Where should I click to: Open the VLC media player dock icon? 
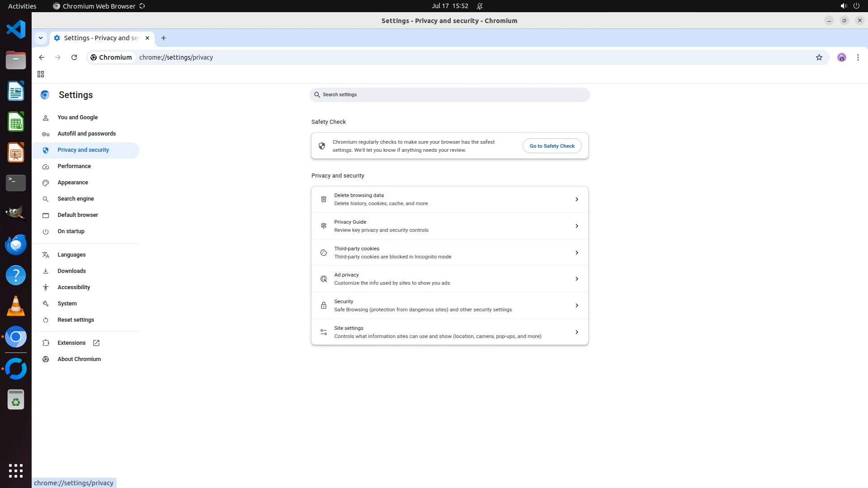(x=16, y=306)
